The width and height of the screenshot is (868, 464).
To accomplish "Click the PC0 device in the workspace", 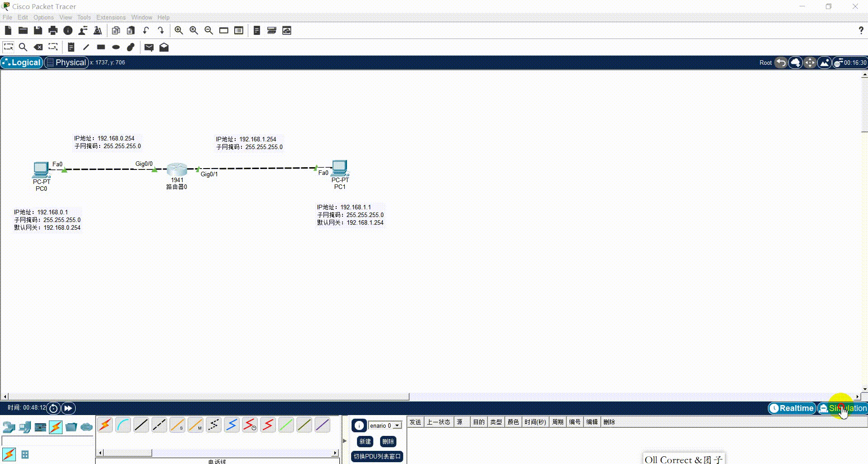I will (41, 169).
